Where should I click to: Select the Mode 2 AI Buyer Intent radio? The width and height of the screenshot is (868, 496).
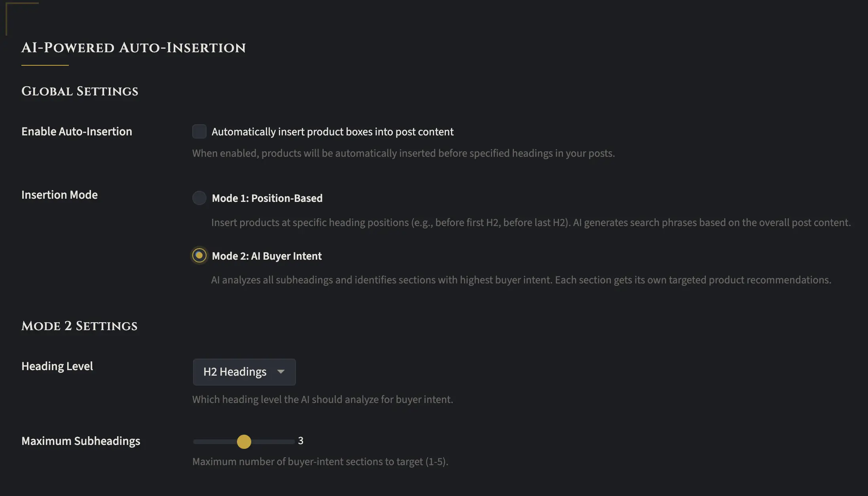pos(199,256)
